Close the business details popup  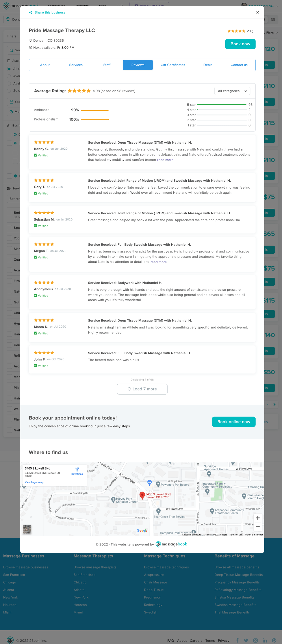[258, 13]
